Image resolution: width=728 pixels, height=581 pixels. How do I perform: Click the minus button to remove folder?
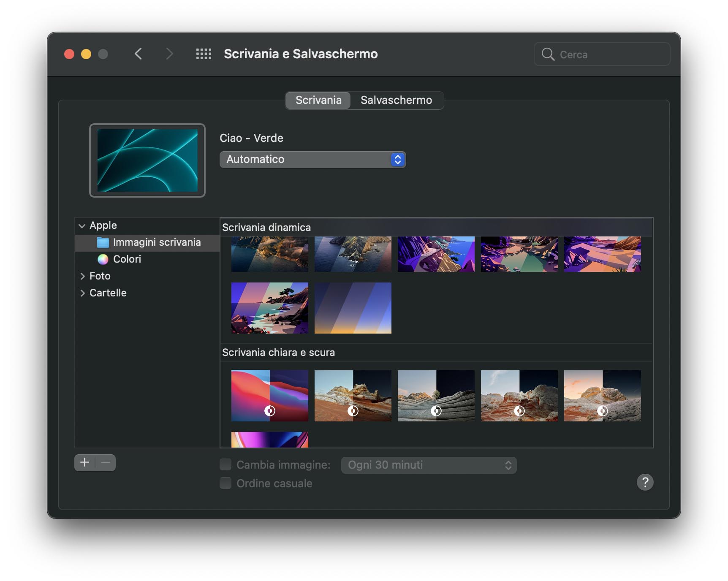click(x=106, y=463)
